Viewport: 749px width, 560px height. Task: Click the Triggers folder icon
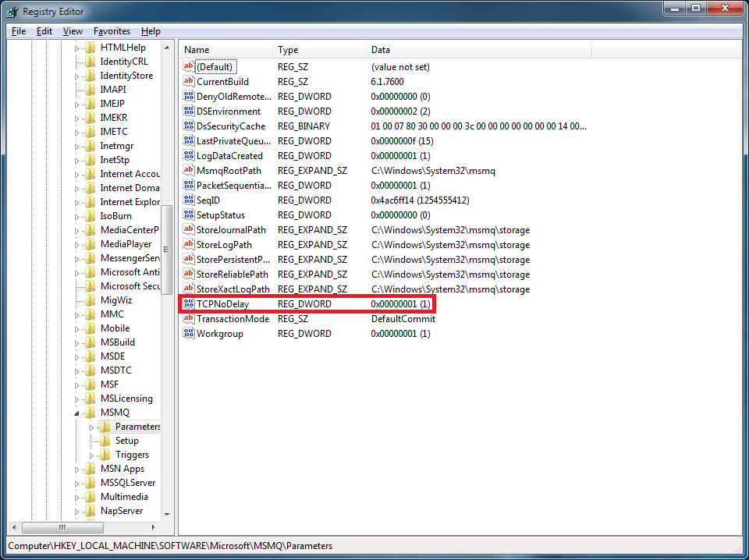tap(105, 455)
